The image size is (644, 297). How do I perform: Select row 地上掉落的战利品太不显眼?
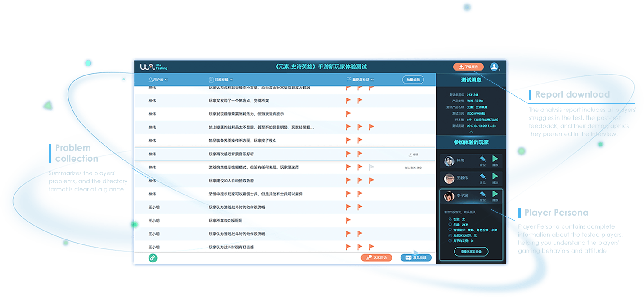[x=285, y=127]
